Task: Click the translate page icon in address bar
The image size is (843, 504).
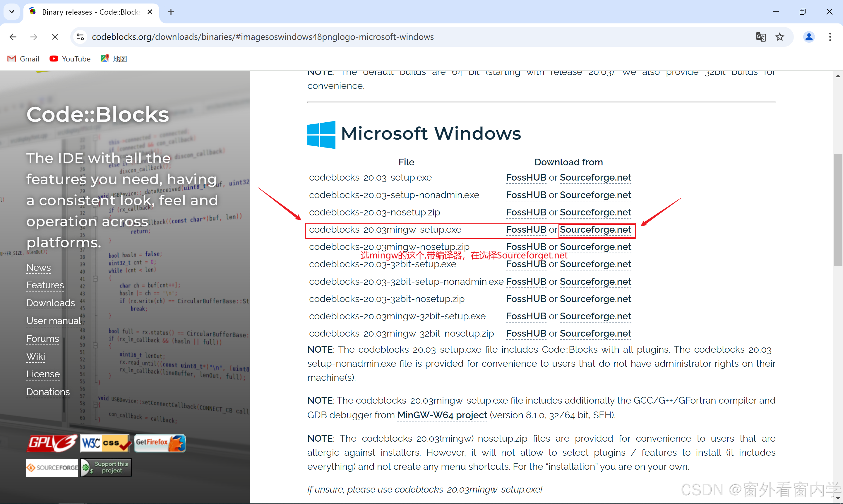Action: tap(760, 37)
